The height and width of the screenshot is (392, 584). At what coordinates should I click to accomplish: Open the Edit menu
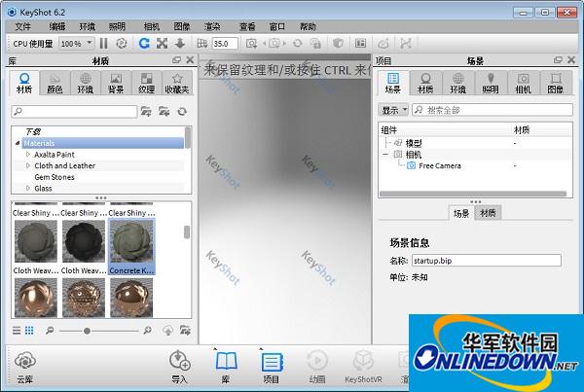(x=57, y=27)
